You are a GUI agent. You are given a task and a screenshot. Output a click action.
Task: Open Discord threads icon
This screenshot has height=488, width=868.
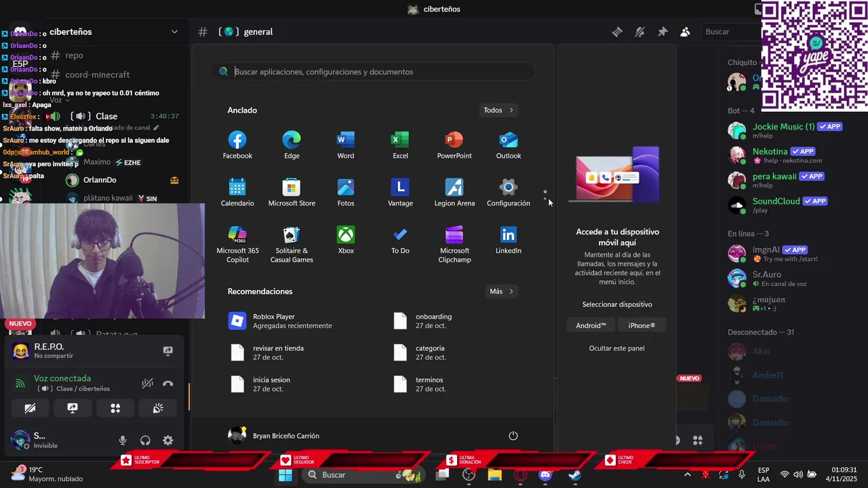coord(617,32)
